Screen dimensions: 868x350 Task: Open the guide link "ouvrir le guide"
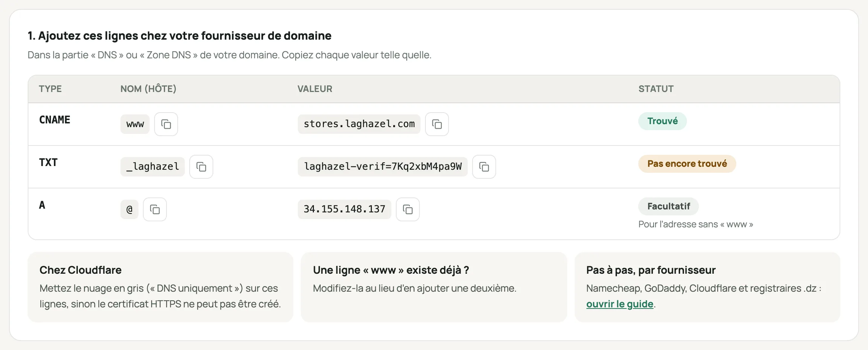coord(620,304)
